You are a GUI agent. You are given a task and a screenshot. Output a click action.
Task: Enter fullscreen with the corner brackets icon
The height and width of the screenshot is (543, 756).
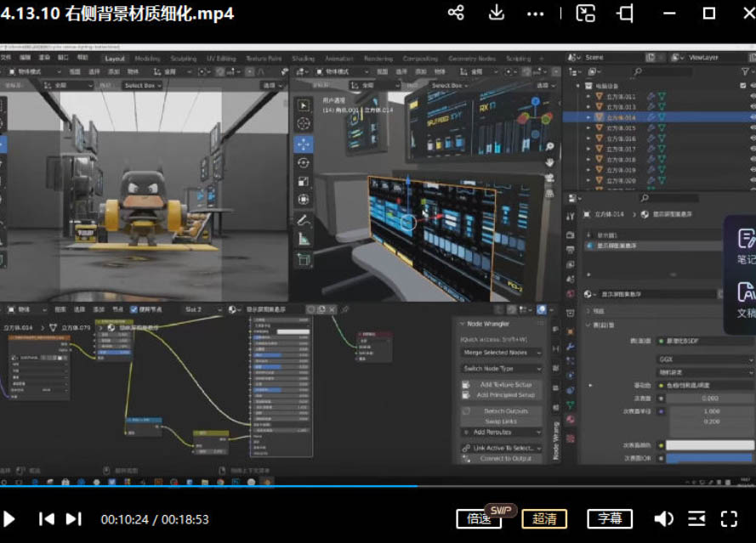click(729, 519)
